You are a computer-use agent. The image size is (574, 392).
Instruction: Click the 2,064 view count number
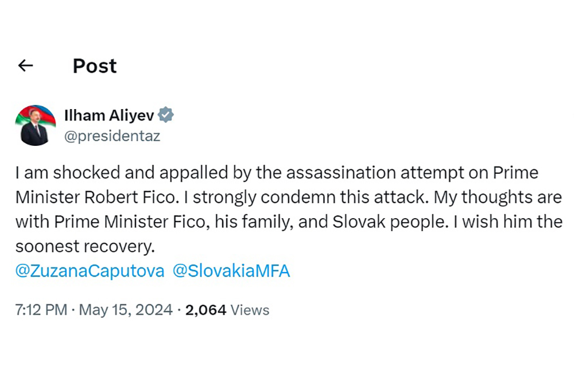coord(205,310)
